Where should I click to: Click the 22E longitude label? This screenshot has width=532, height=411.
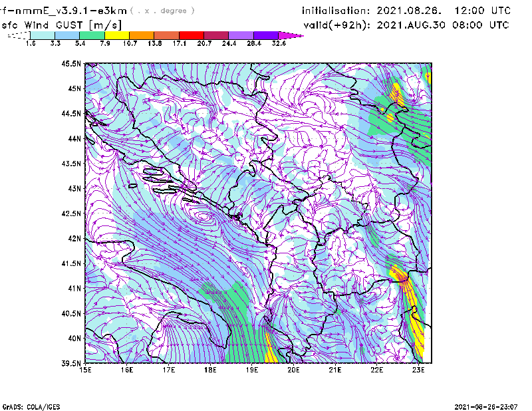point(377,370)
